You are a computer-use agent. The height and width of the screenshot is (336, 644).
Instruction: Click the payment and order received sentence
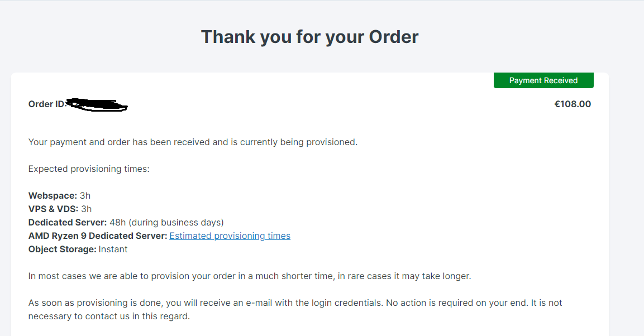(193, 142)
